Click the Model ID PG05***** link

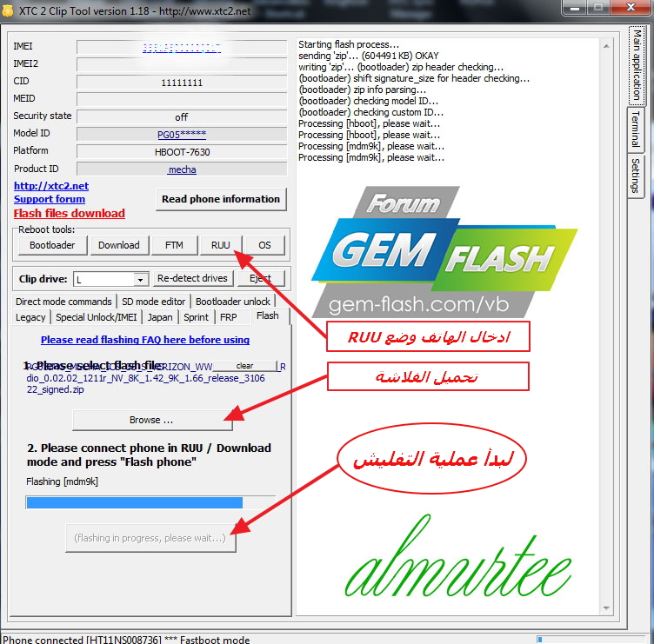pos(182,135)
